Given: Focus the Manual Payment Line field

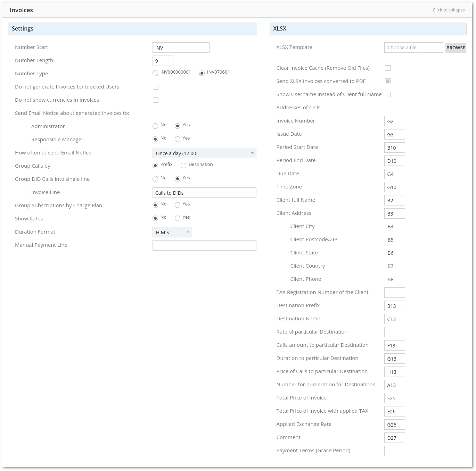Looking at the screenshot, I should 204,245.
